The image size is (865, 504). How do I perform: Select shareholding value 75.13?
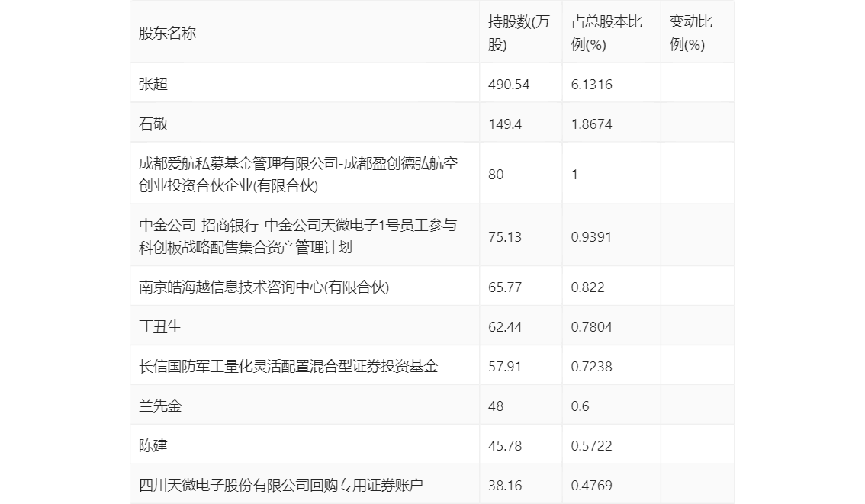pos(505,236)
